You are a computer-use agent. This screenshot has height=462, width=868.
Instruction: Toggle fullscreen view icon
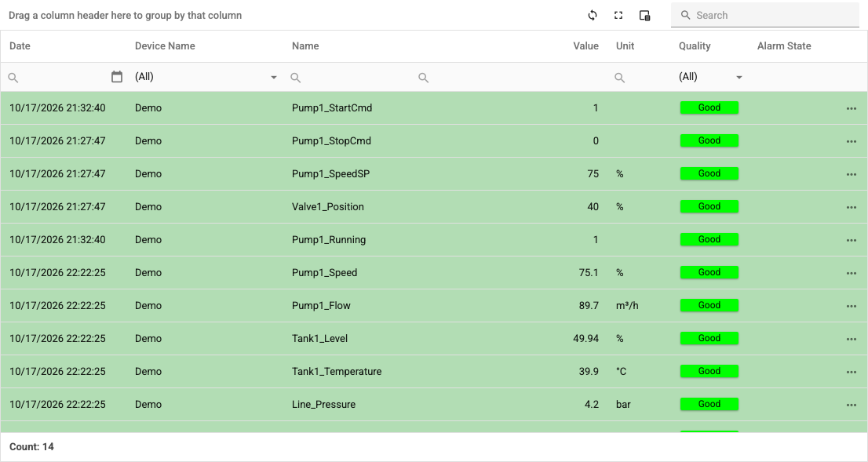coord(618,16)
